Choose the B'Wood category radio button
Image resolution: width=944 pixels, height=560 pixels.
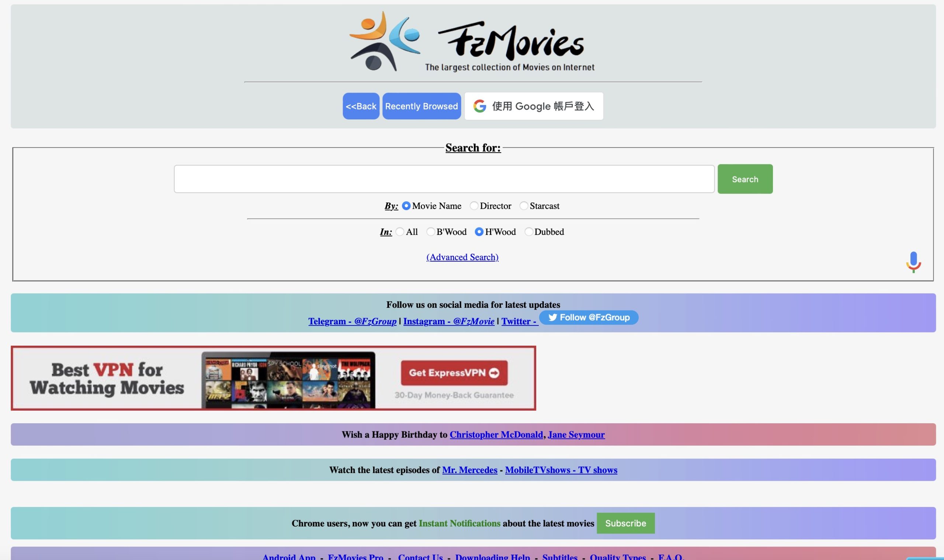tap(430, 232)
